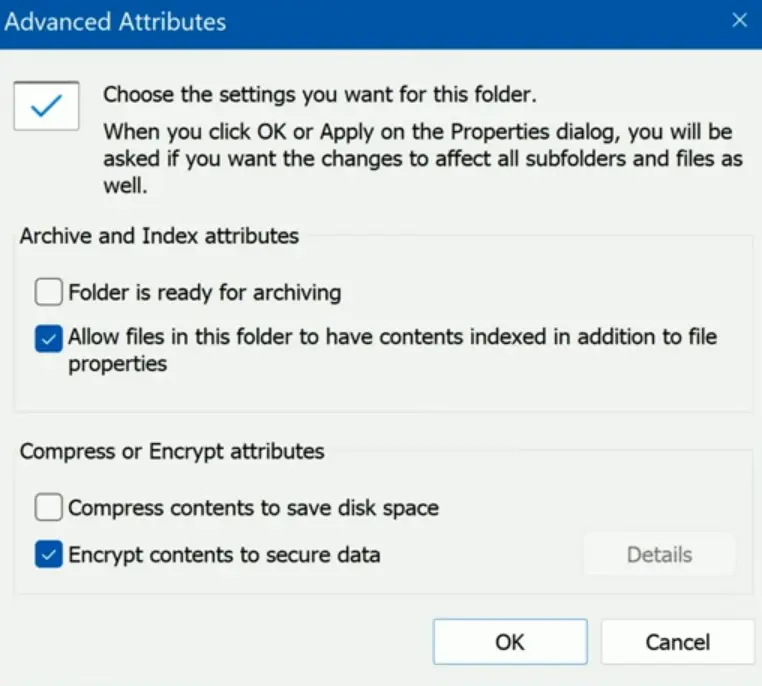Screen dimensions: 762x686
Task: Disable the Encrypt contents checkbox
Action: (48, 554)
